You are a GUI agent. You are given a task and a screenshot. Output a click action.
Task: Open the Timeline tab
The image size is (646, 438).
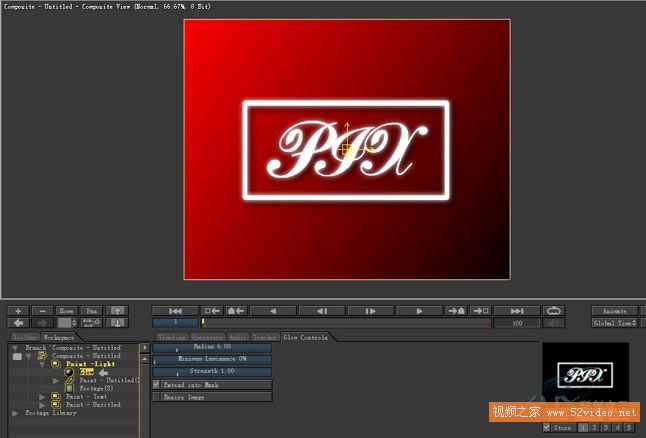point(172,337)
